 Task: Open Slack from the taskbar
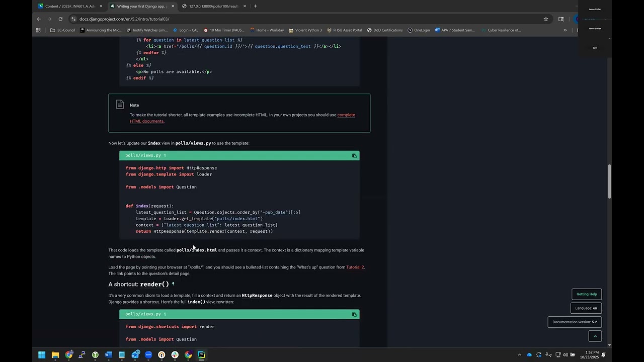click(175, 355)
